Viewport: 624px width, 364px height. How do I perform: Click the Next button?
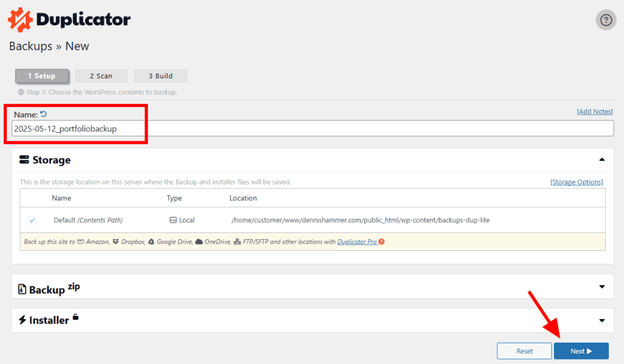(581, 351)
